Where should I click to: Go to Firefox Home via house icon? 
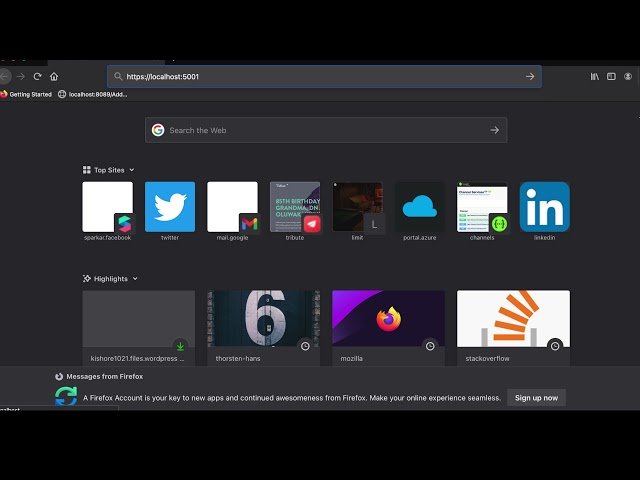click(54, 76)
